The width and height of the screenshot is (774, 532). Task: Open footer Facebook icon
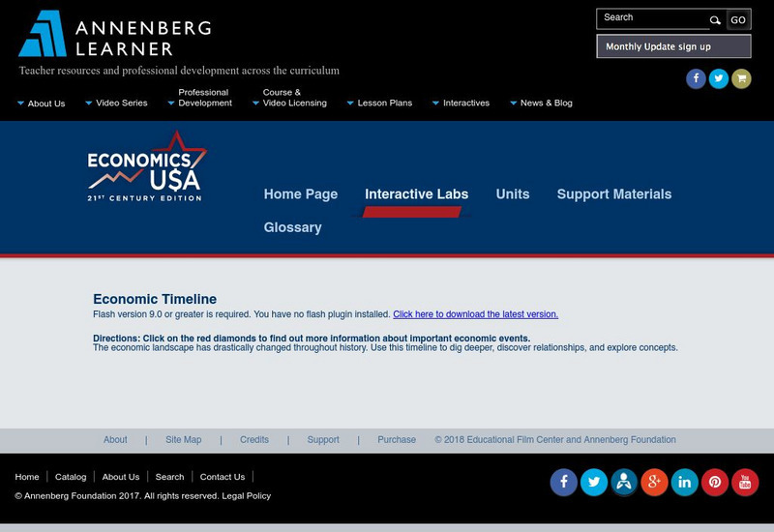[x=563, y=482]
